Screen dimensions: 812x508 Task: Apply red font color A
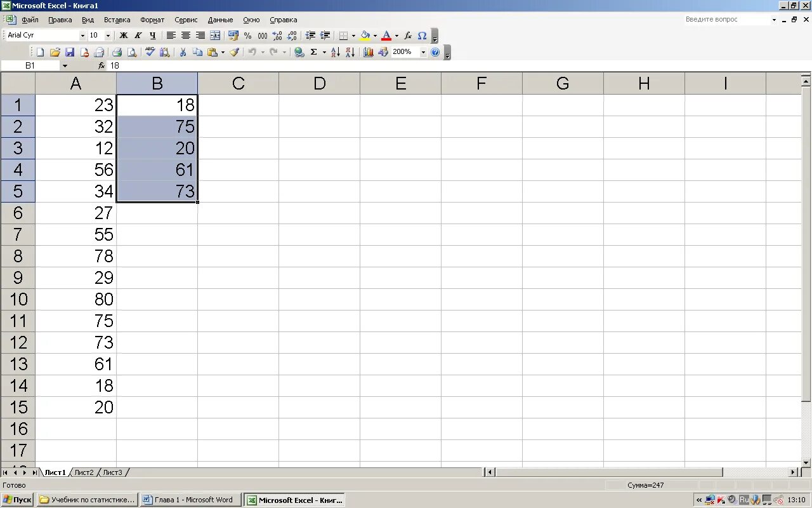click(x=386, y=36)
